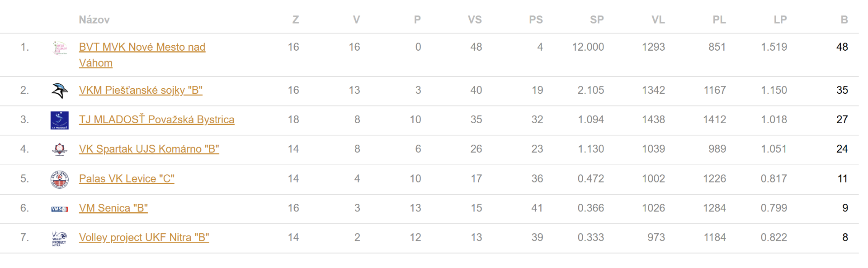
Task: Open VKM Piešťanské sojky "B" team page
Action: [x=141, y=90]
